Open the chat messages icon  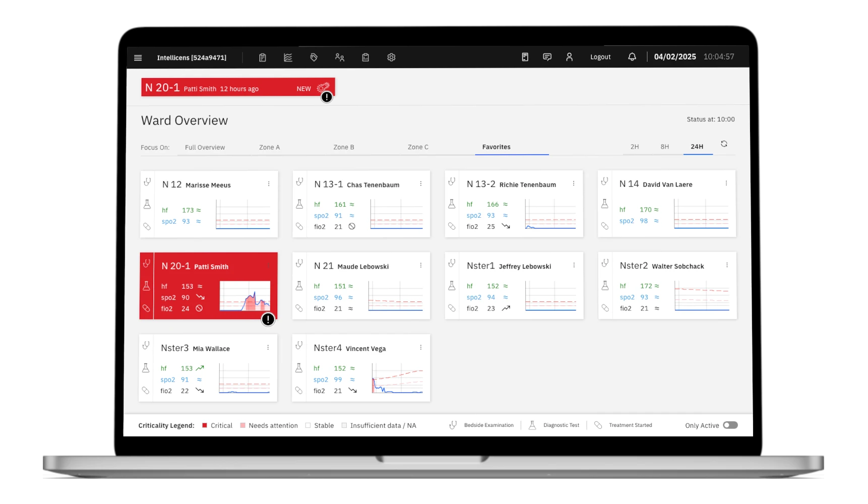[x=547, y=57]
